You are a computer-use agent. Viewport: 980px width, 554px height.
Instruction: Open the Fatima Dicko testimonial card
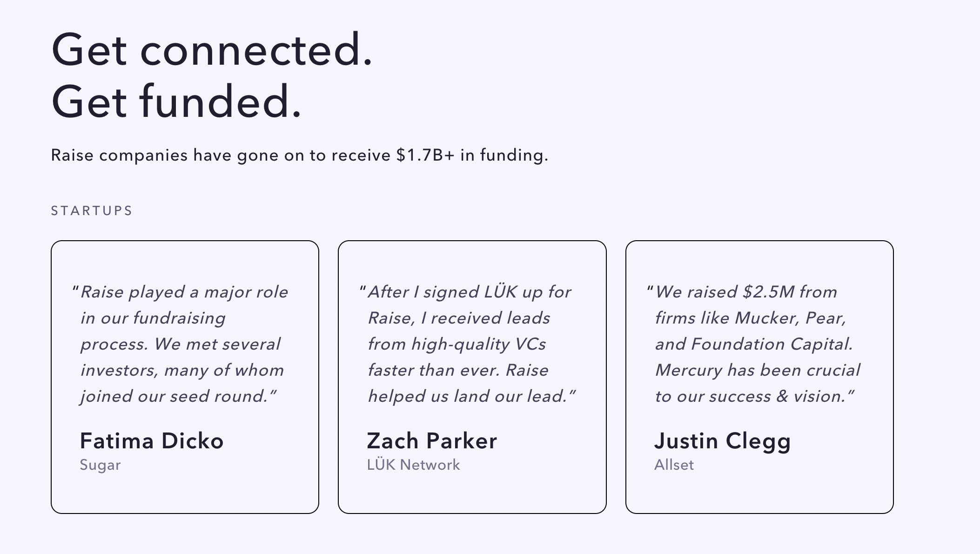point(185,377)
